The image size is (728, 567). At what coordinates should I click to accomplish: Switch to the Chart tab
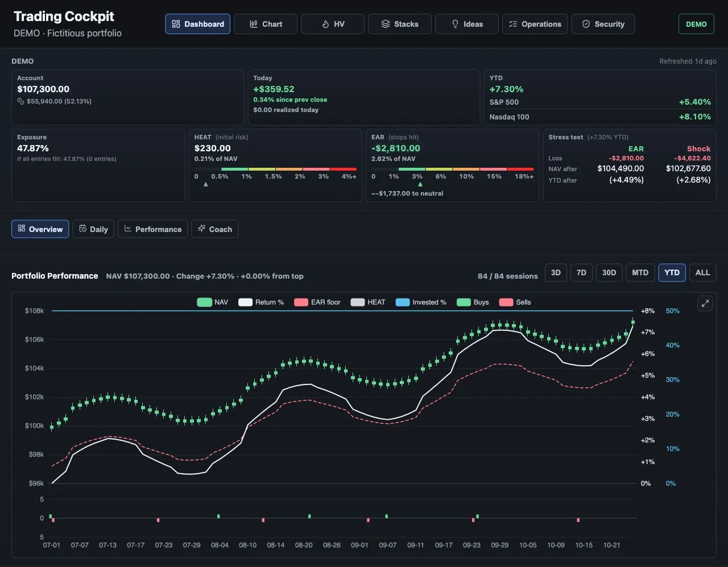coord(266,24)
